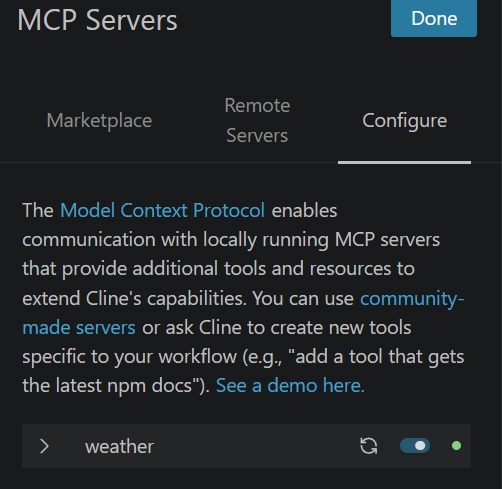Click the MCP description paragraph text
Screen dimensions: 502x489
(x=243, y=298)
